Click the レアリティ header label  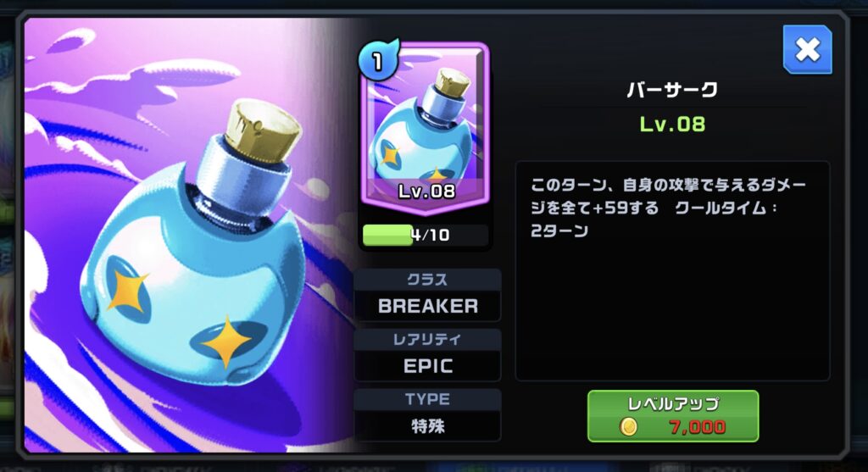[x=427, y=339]
